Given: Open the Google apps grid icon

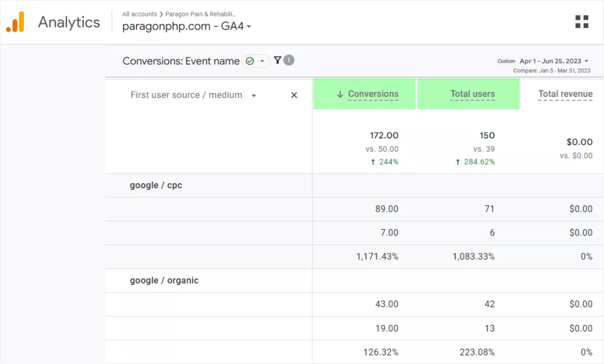Looking at the screenshot, I should coord(582,22).
